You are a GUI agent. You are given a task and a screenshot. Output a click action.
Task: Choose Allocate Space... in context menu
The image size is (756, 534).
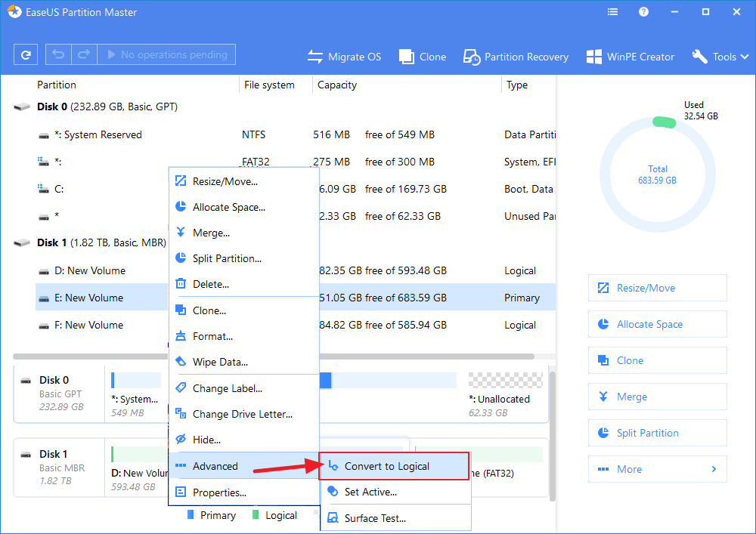(244, 207)
